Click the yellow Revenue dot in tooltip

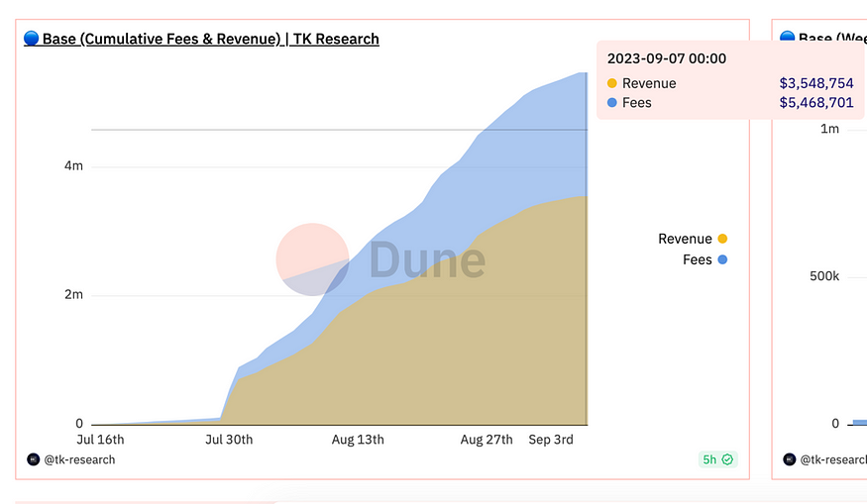point(611,84)
